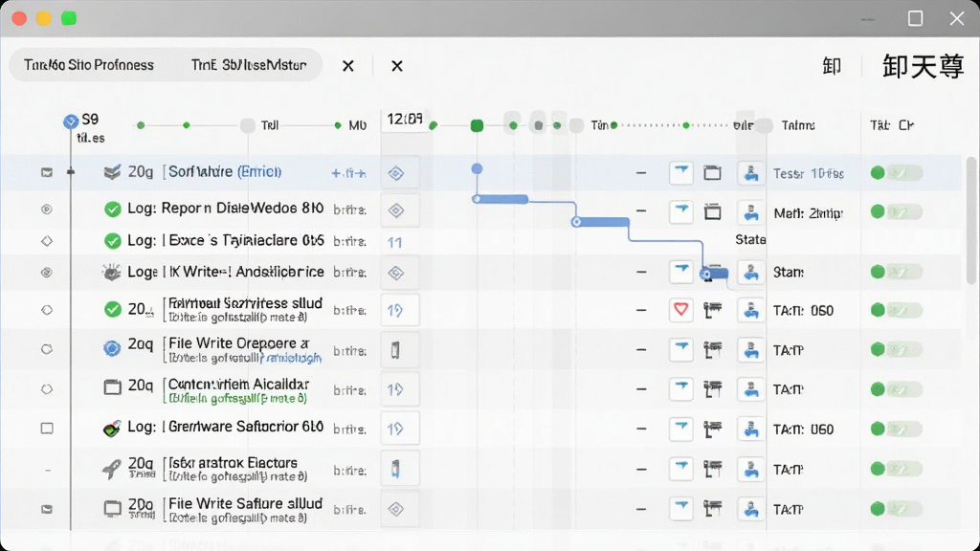Click the red heart icon
This screenshot has height=551, width=980.
coord(680,309)
